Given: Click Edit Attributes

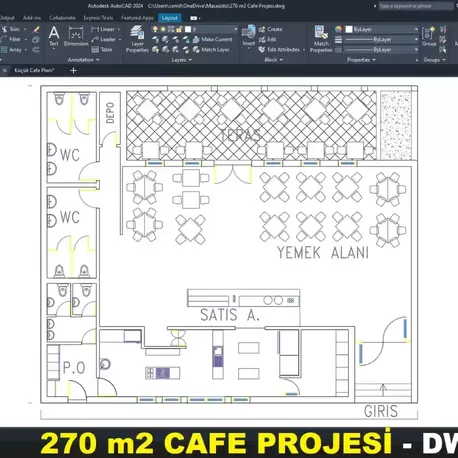Looking at the screenshot, I should click(x=279, y=50).
